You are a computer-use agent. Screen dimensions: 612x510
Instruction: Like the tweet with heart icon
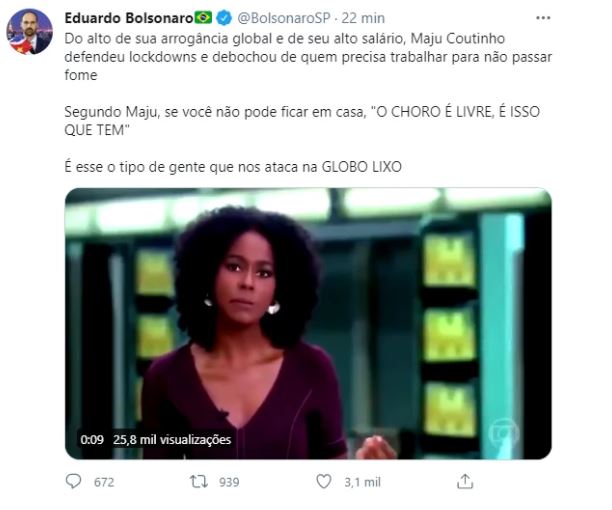point(324,482)
